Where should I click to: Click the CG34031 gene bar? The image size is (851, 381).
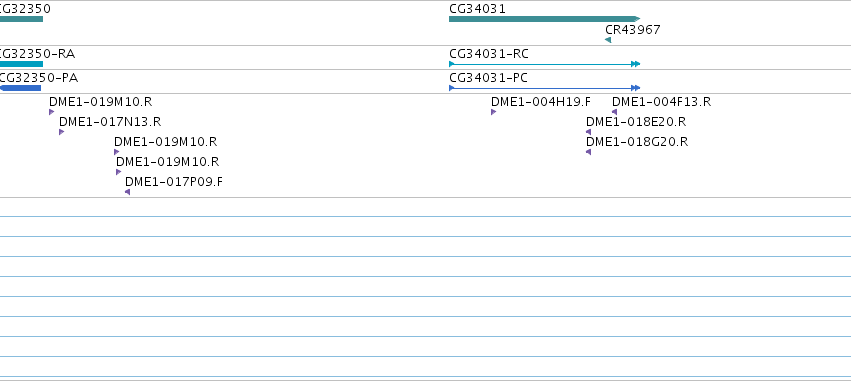[x=544, y=19]
